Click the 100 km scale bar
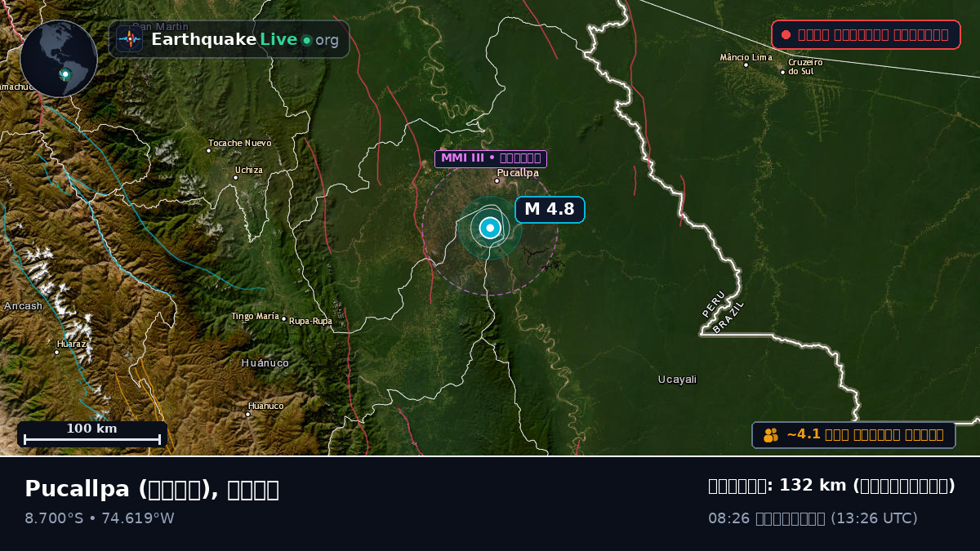980x551 pixels. [x=92, y=434]
